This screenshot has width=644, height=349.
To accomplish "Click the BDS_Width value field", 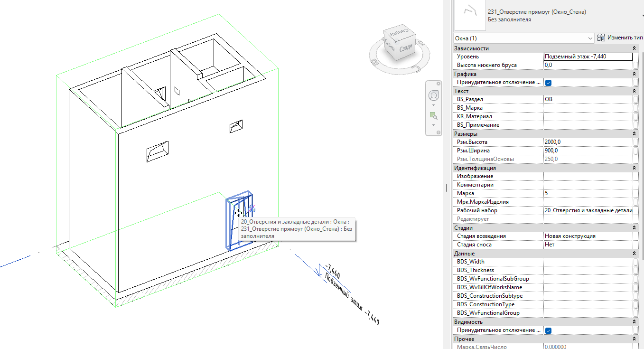I will [588, 262].
